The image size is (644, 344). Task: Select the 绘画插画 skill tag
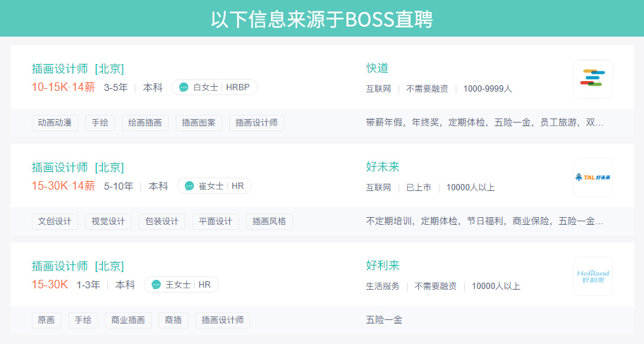[x=145, y=123]
